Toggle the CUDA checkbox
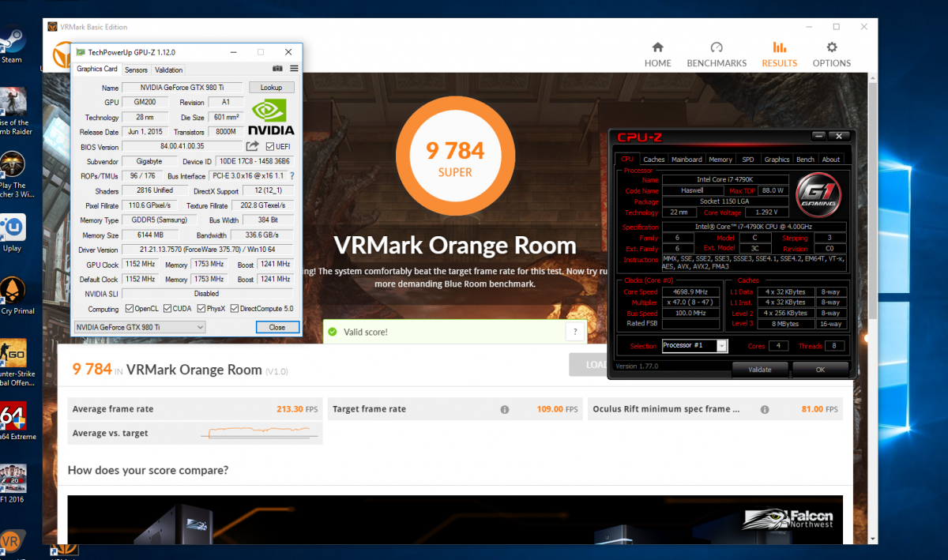 (x=167, y=309)
